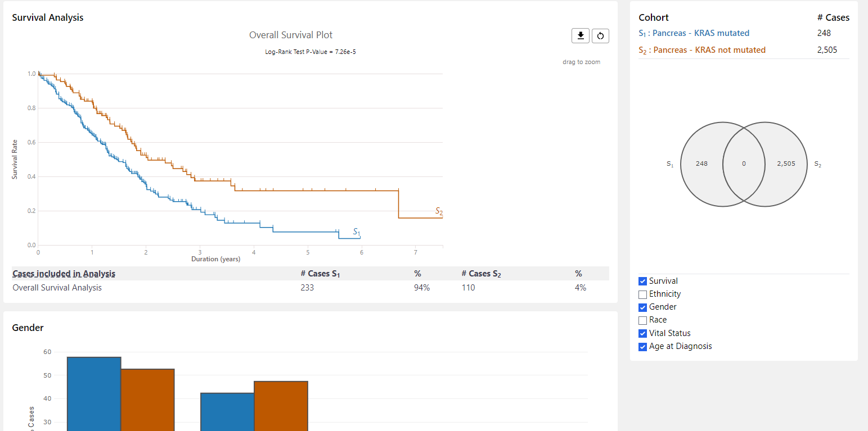Screen dimensions: 868x431
Task: Uncheck the Gender checkbox
Action: 643,307
